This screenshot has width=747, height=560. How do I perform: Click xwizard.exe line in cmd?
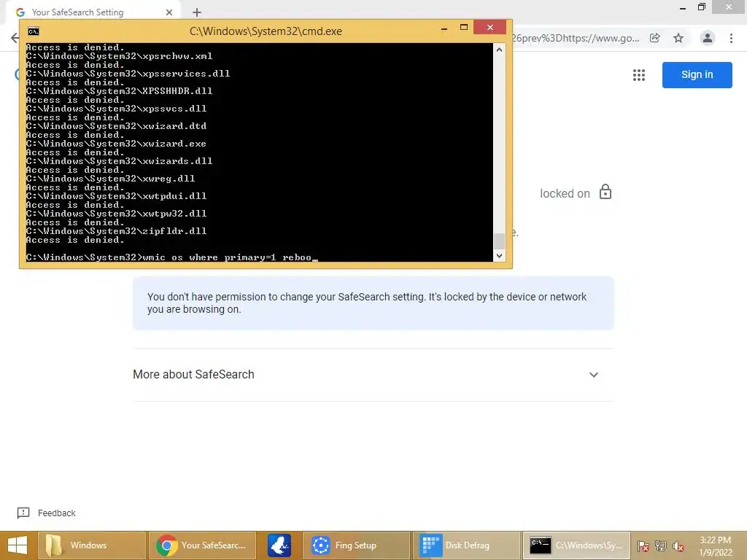116,144
